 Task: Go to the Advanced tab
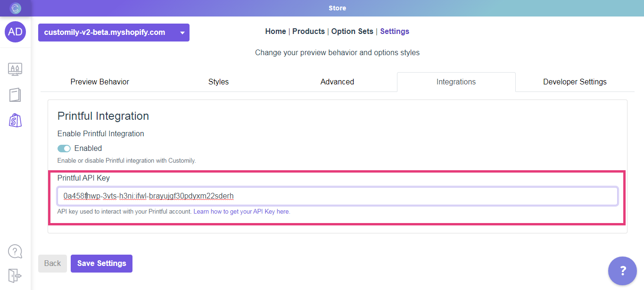(337, 82)
